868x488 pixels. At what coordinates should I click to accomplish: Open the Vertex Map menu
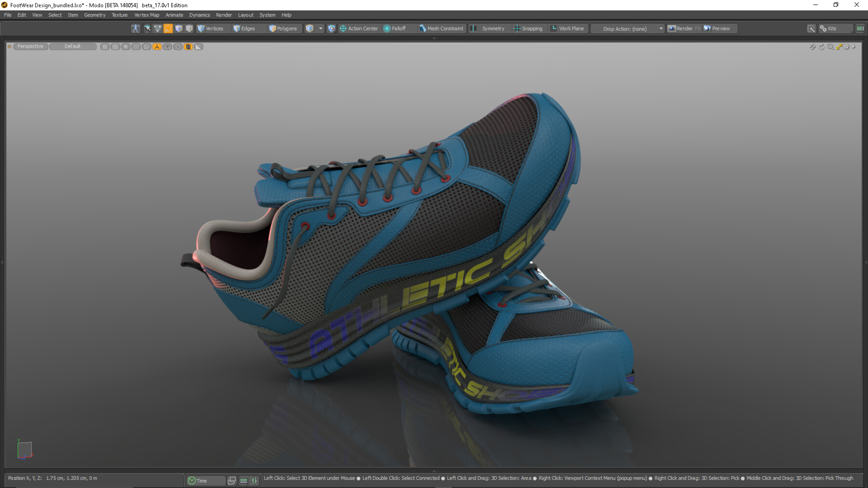(x=147, y=15)
